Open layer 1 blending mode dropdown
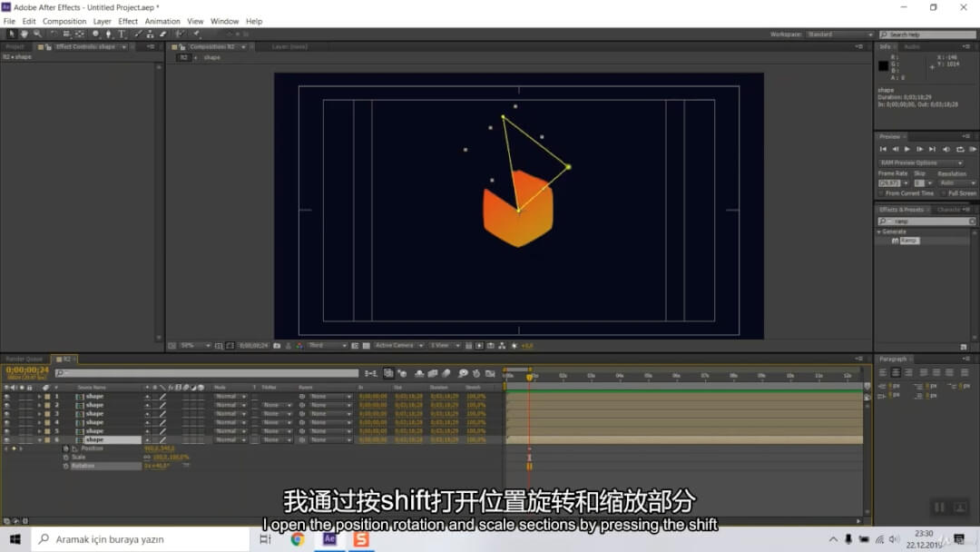Screen dimensions: 980x552 230,397
